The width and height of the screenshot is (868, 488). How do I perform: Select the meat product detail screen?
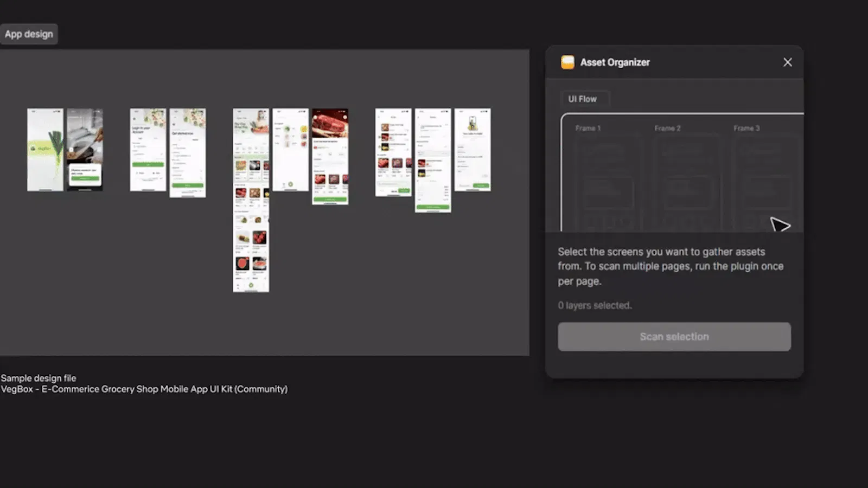coord(330,156)
